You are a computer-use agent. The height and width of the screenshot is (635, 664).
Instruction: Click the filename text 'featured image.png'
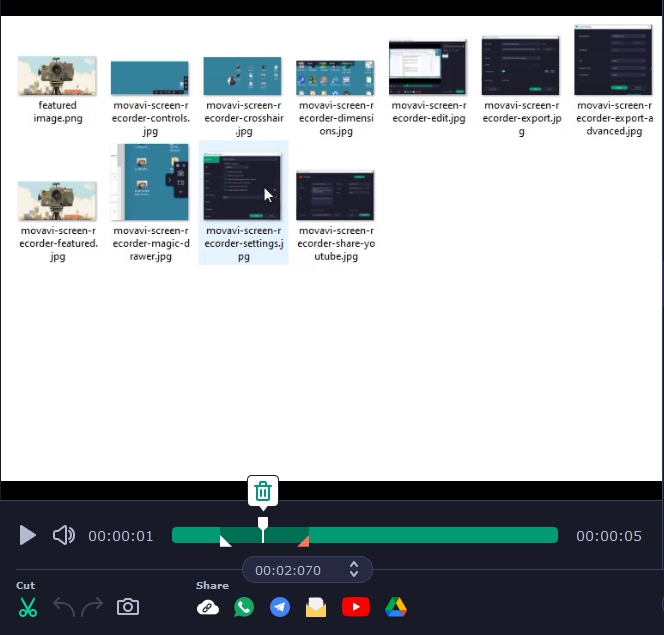pyautogui.click(x=58, y=112)
